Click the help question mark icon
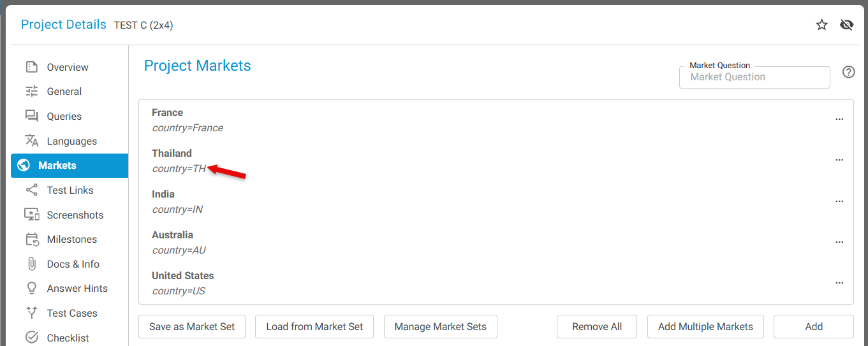 [848, 72]
